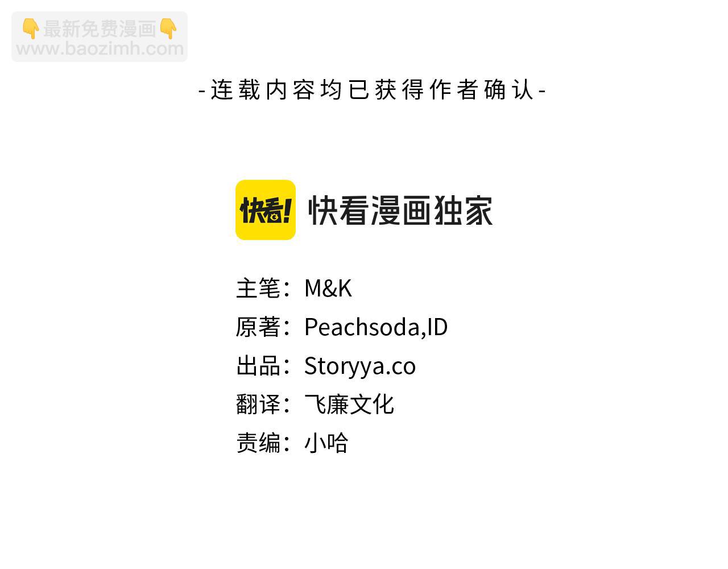
Task: Click the 主笔 label
Action: [259, 288]
